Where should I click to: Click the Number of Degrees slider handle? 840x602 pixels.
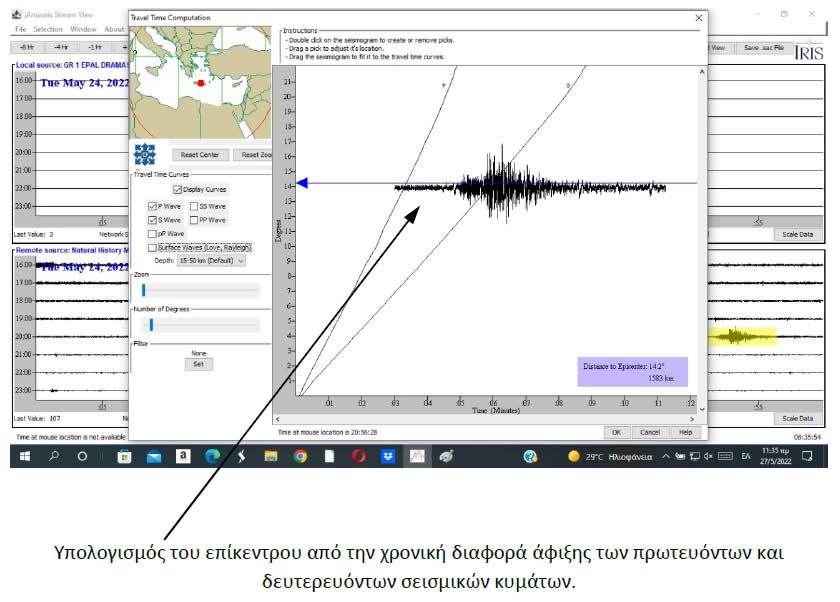(x=151, y=324)
